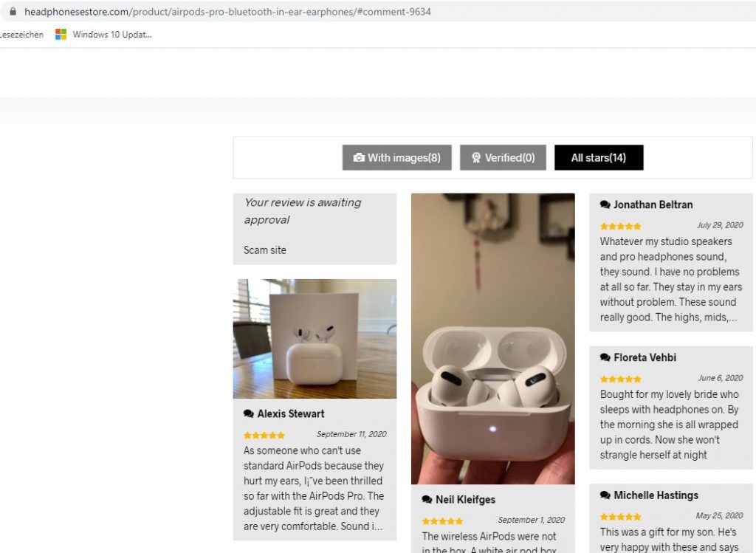Click the Lesezeichen bookmarks entry
The width and height of the screenshot is (756, 553).
click(21, 35)
